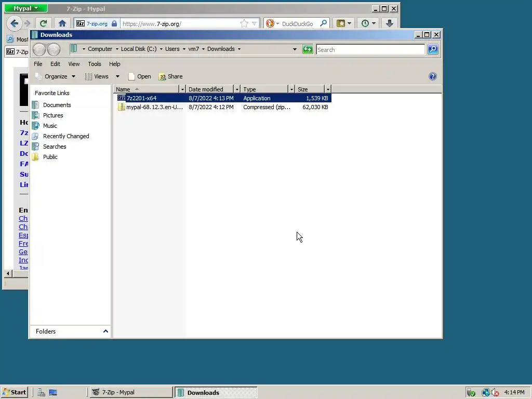Click vm7 in the breadcrumb path
The image size is (532, 399).
pyautogui.click(x=193, y=49)
